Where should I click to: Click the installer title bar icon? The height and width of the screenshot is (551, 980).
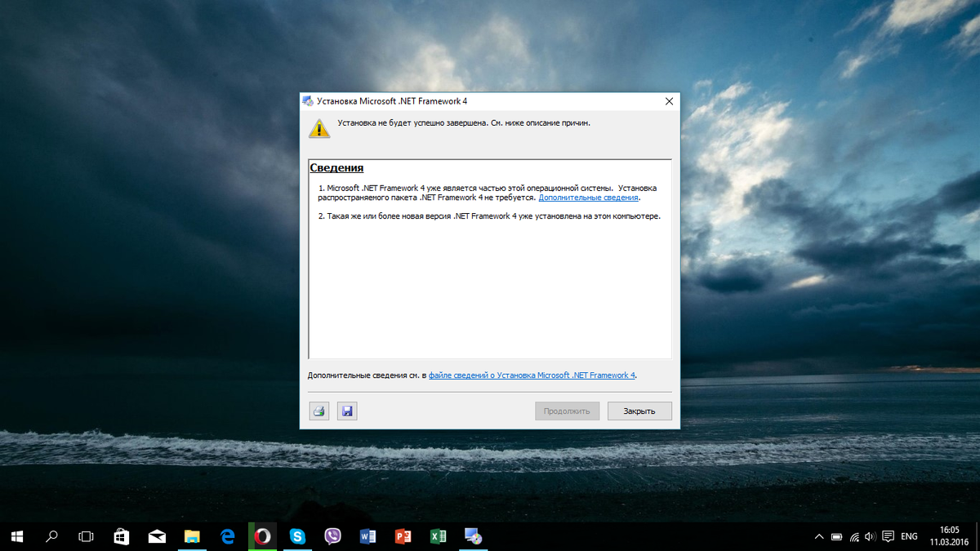pos(307,101)
